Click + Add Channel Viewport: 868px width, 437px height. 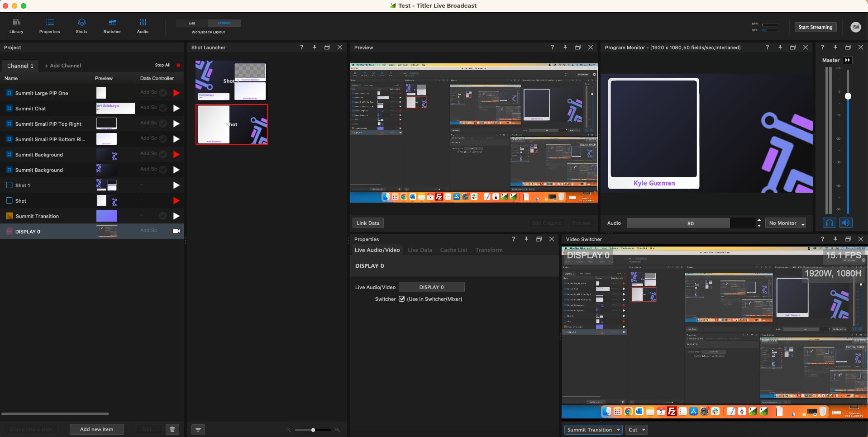tap(63, 66)
